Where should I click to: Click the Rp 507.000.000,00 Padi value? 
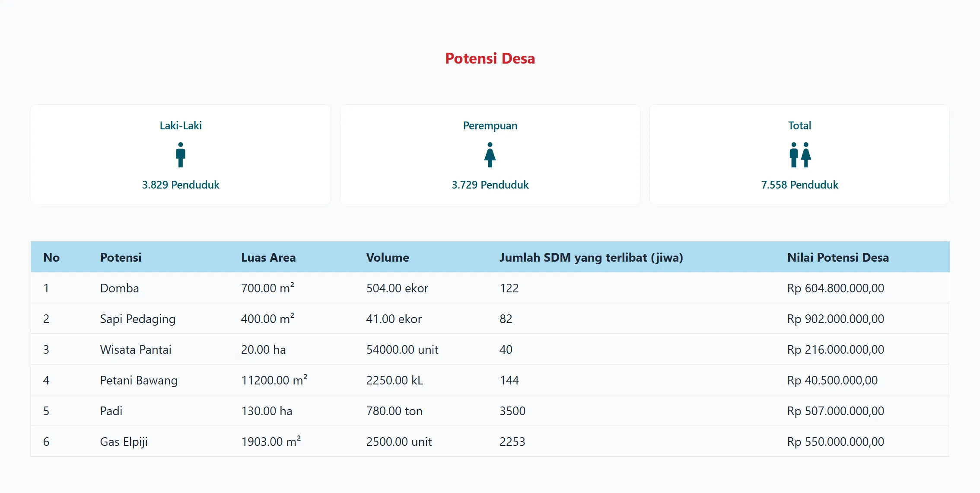pyautogui.click(x=835, y=411)
